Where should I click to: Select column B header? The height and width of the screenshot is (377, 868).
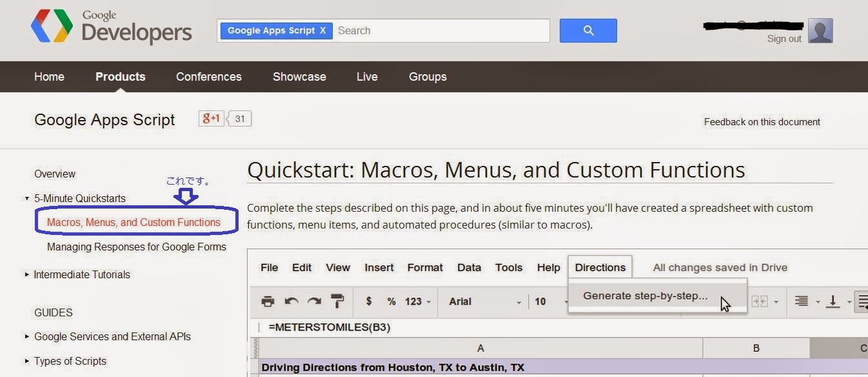click(756, 349)
